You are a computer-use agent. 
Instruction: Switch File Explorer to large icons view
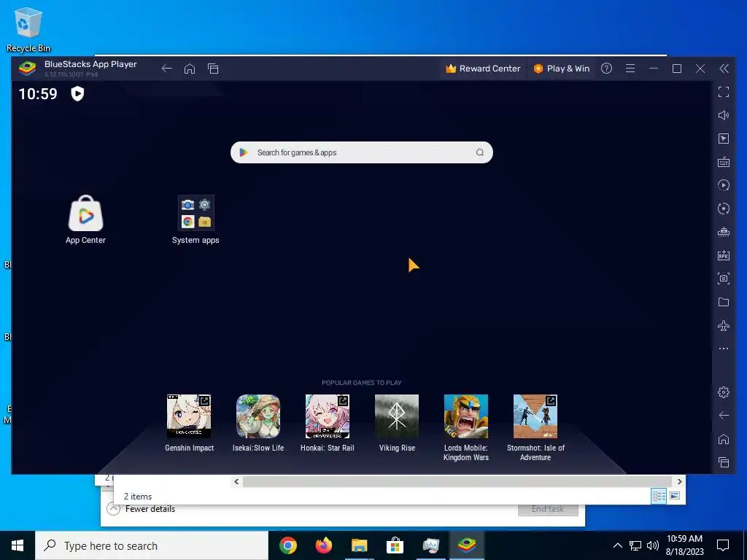[675, 496]
